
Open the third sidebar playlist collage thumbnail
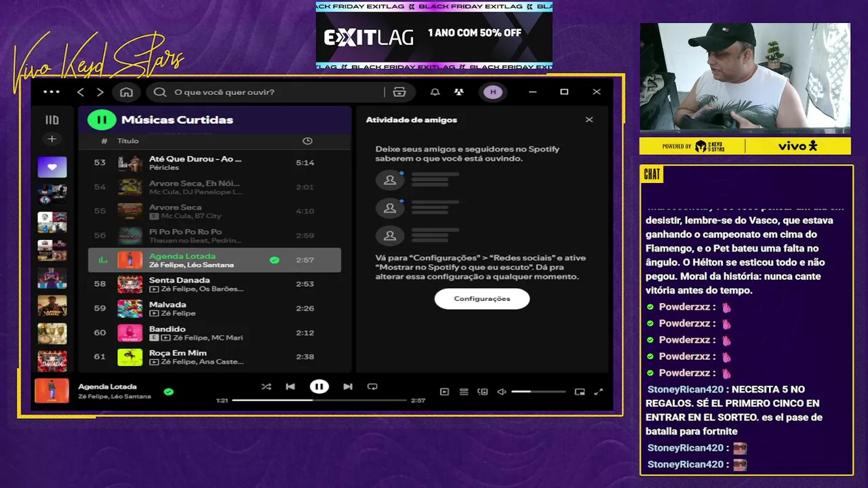coord(52,222)
